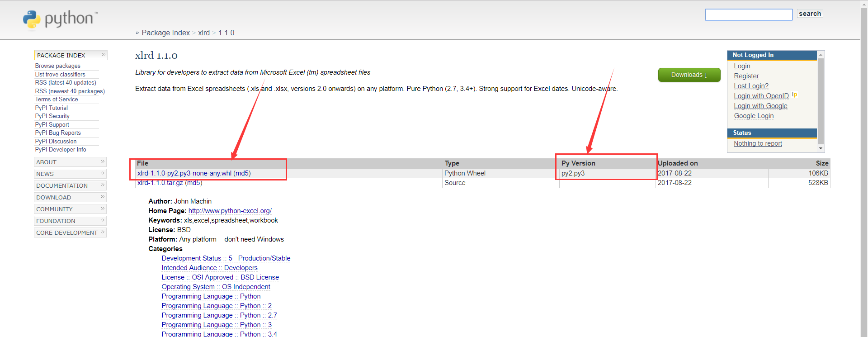
Task: Click login panel scrollbar up arrow
Action: 821,55
